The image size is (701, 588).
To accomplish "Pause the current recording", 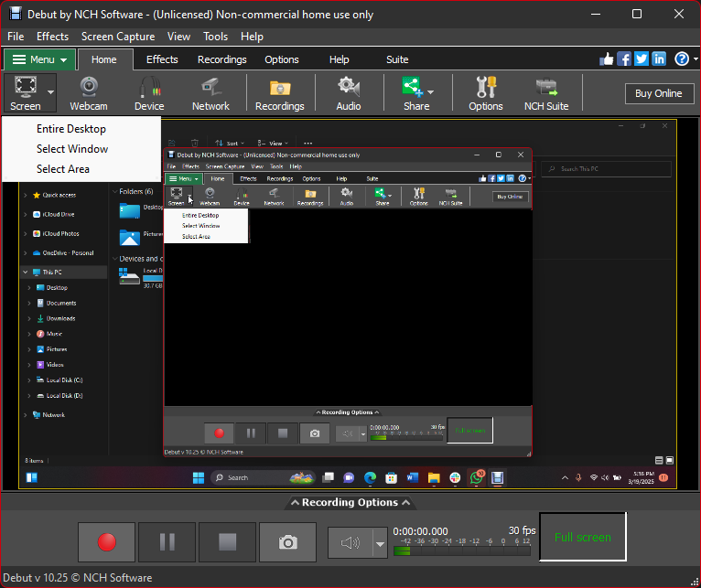I will click(x=167, y=542).
